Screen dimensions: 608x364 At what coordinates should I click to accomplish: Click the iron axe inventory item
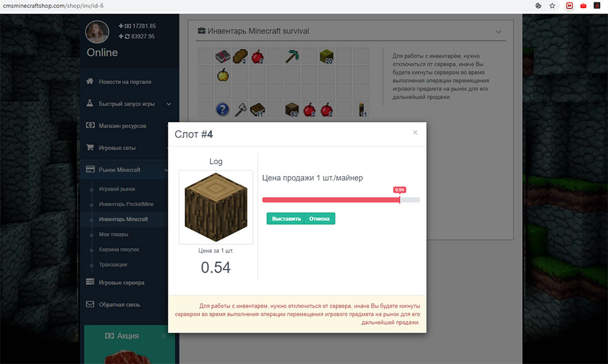tap(240, 109)
